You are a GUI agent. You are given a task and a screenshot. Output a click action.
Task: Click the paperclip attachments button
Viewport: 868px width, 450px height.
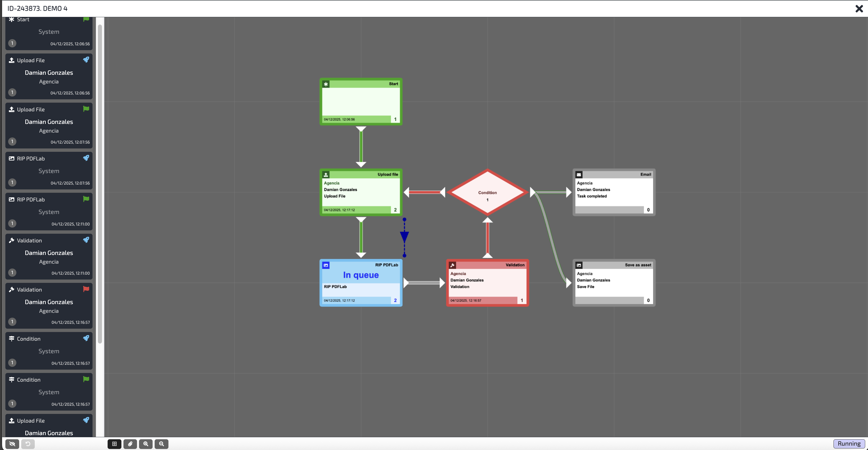pyautogui.click(x=130, y=444)
